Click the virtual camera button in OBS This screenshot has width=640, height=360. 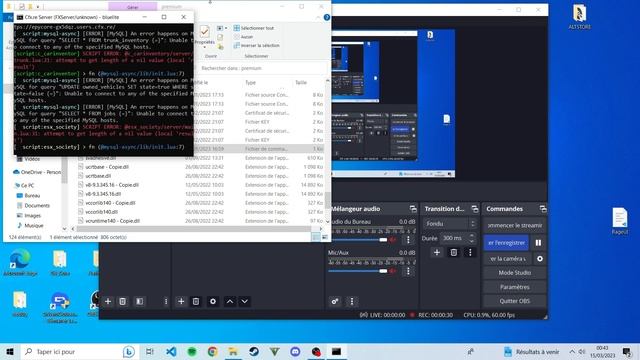tap(508, 259)
